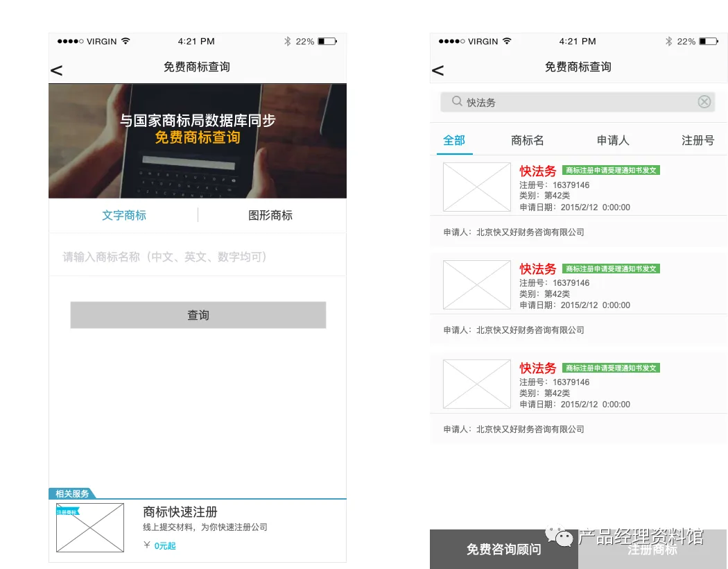Click third result's green status badge
This screenshot has height=569, width=728.
[x=611, y=368]
